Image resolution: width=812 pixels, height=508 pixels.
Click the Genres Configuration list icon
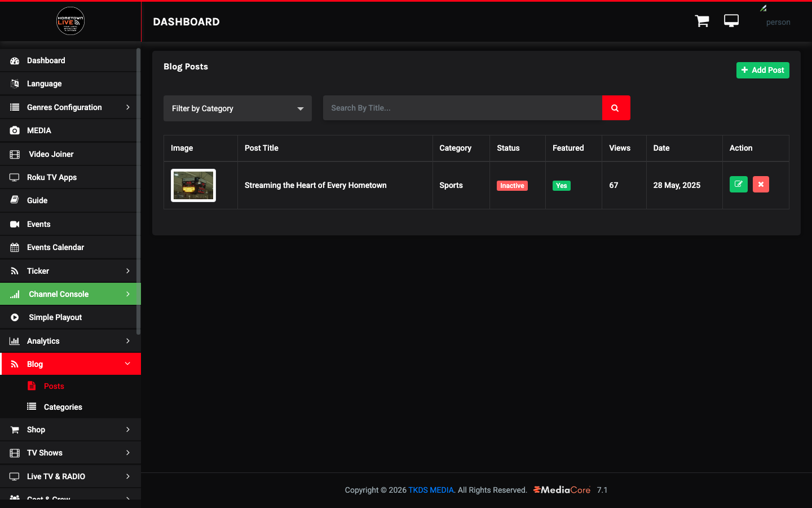tap(15, 107)
